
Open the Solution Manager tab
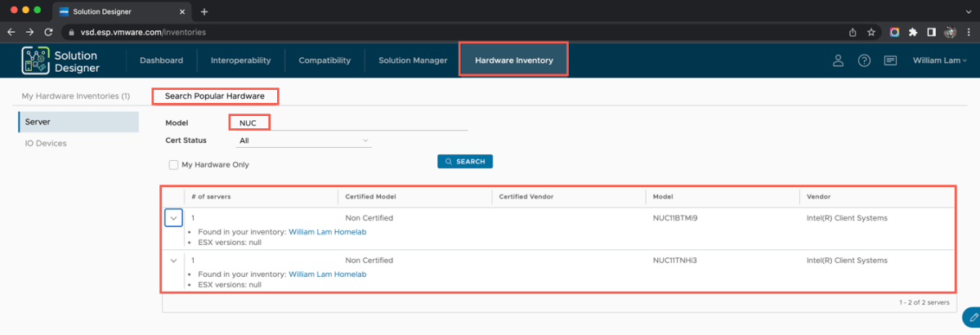[413, 60]
